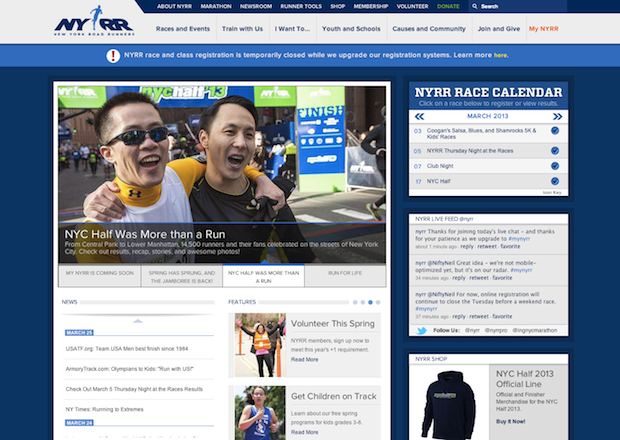Expand I Want To... menu
The width and height of the screenshot is (620, 440).
(x=293, y=29)
